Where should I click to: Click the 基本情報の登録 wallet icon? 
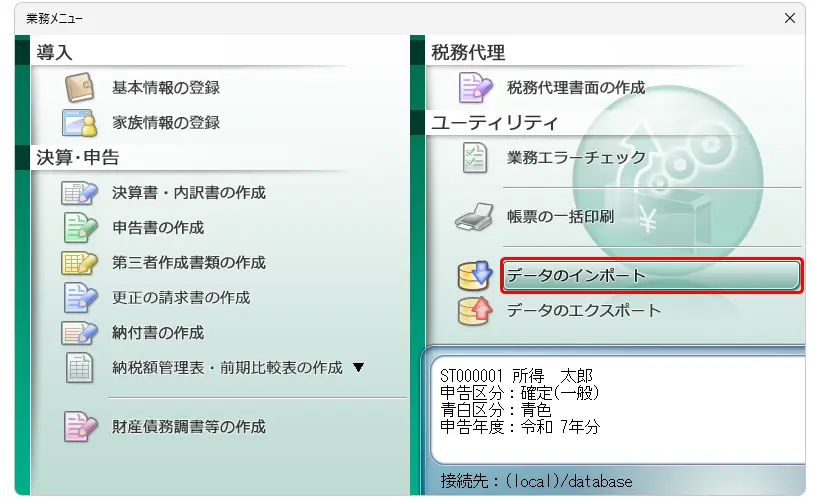coord(79,88)
